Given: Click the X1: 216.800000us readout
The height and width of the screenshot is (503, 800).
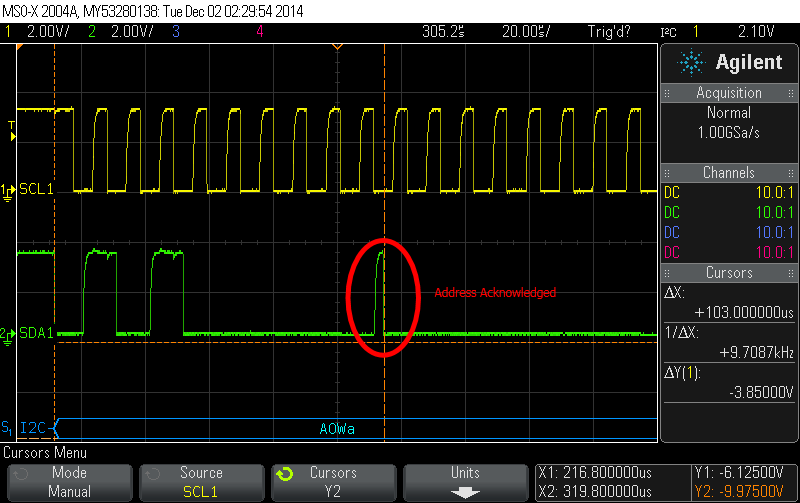Looking at the screenshot, I should (x=595, y=473).
